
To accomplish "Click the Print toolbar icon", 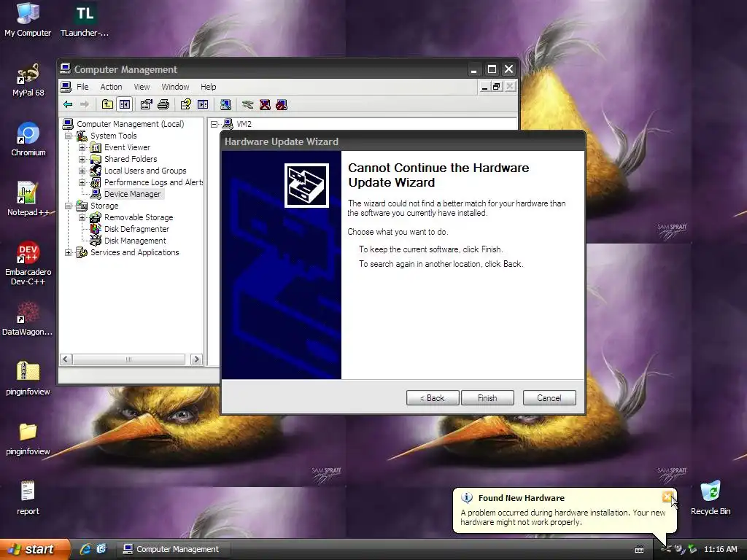I will (163, 104).
